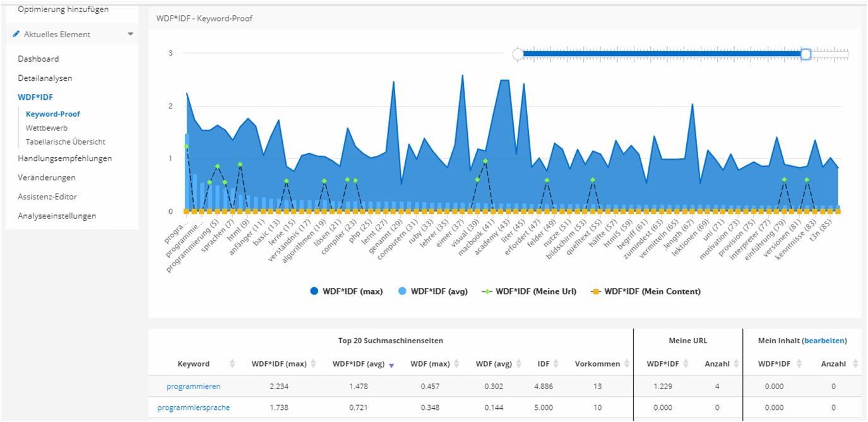Toggle WDF*IDF (avg) legend series
Image resolution: width=868 pixels, height=422 pixels.
point(433,291)
